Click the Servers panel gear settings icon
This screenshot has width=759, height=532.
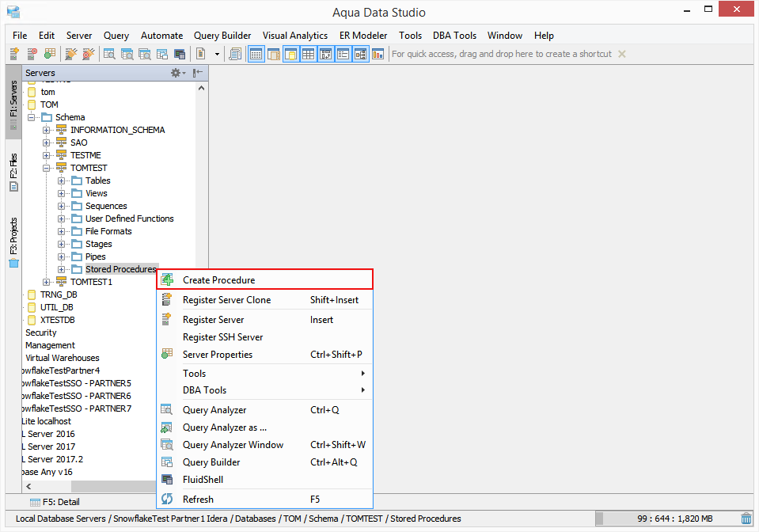pos(177,73)
